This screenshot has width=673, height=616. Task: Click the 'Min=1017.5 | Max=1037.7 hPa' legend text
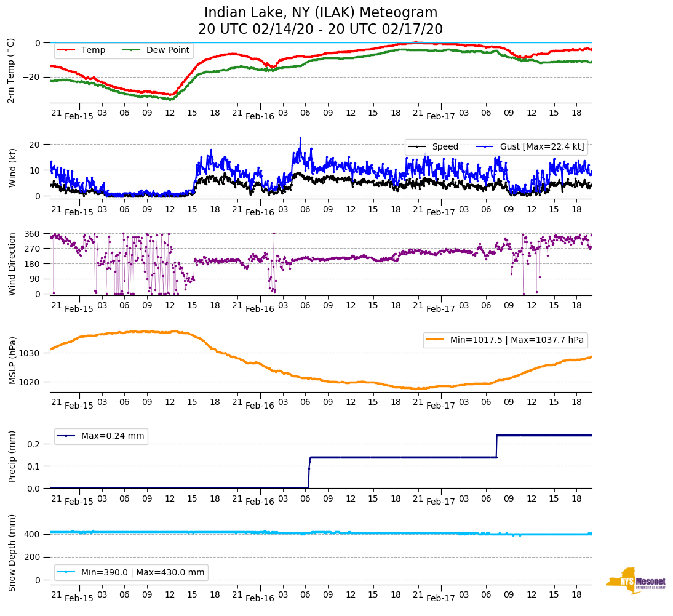[x=517, y=340]
